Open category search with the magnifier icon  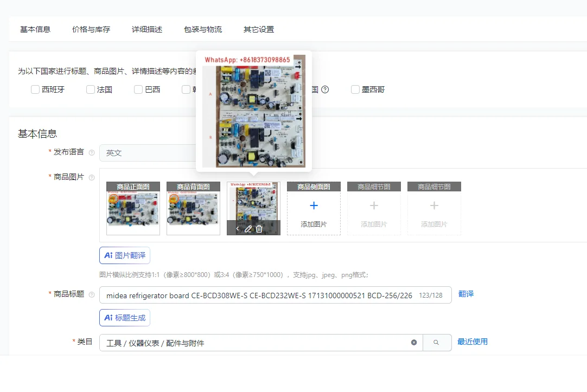click(437, 342)
